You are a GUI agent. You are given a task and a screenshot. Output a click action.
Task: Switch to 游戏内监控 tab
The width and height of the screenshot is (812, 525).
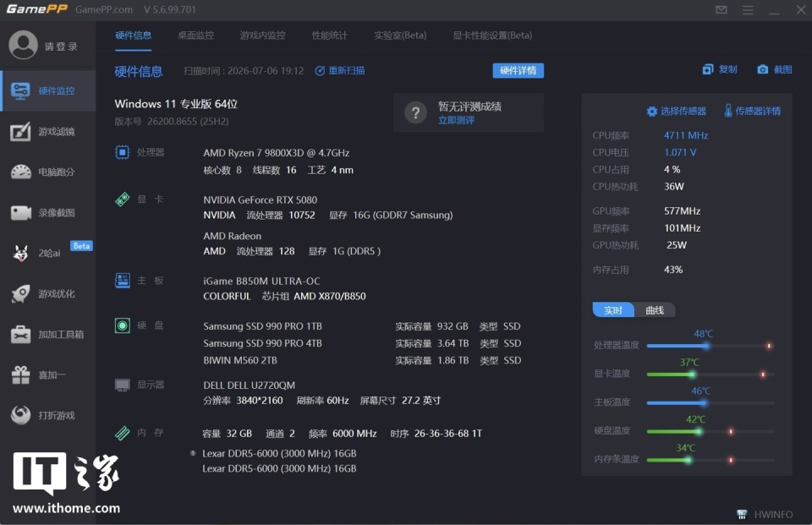262,36
